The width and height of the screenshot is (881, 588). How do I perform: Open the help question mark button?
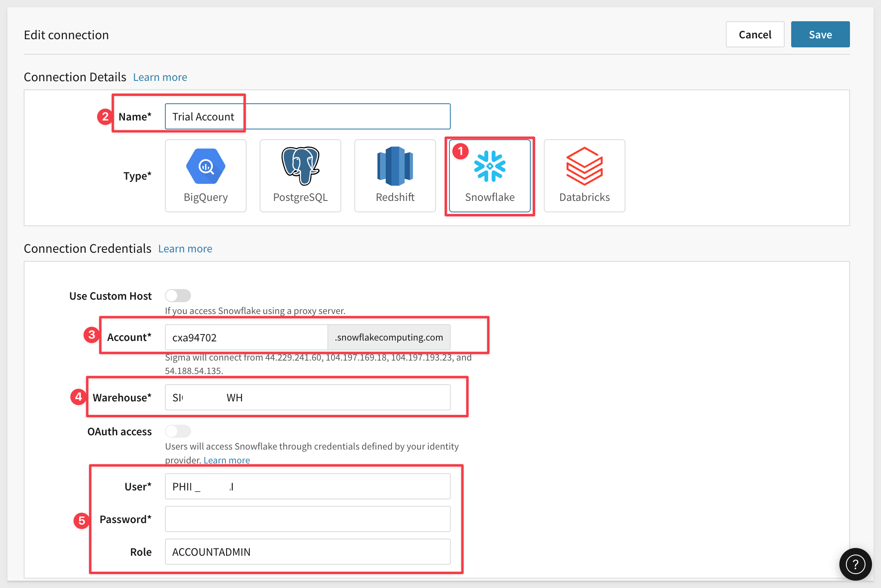(x=855, y=564)
